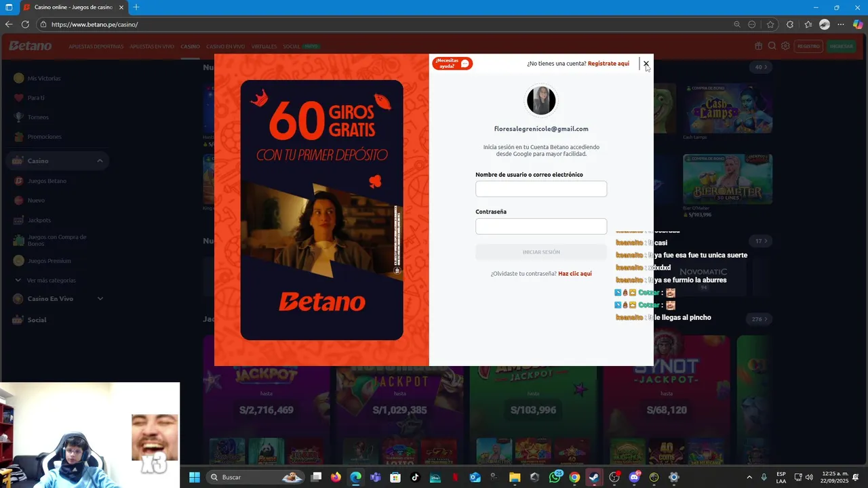Open Betano settings gear icon
The width and height of the screenshot is (868, 488).
point(785,46)
